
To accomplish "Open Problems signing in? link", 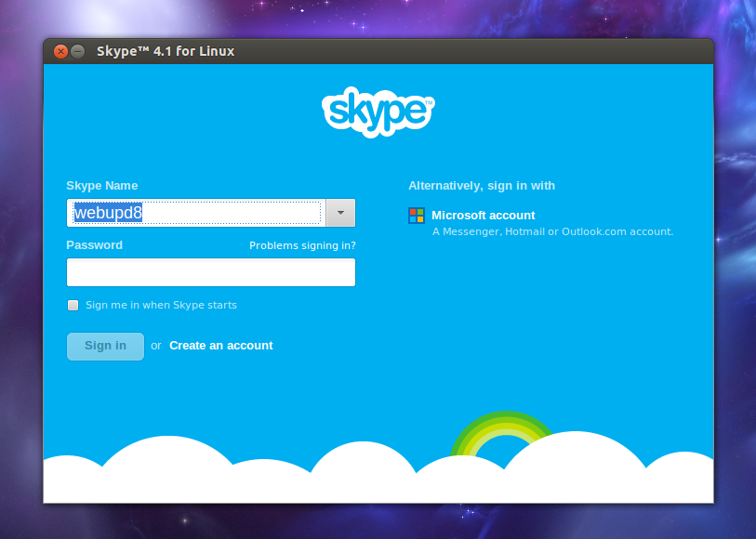I will coord(302,245).
